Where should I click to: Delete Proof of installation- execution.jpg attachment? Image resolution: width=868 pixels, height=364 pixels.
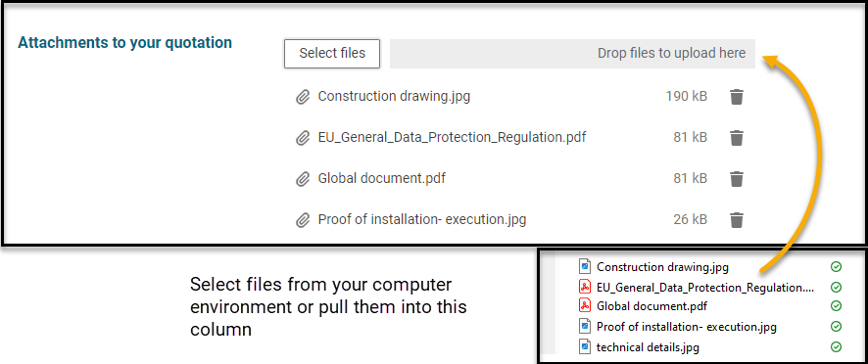click(737, 219)
